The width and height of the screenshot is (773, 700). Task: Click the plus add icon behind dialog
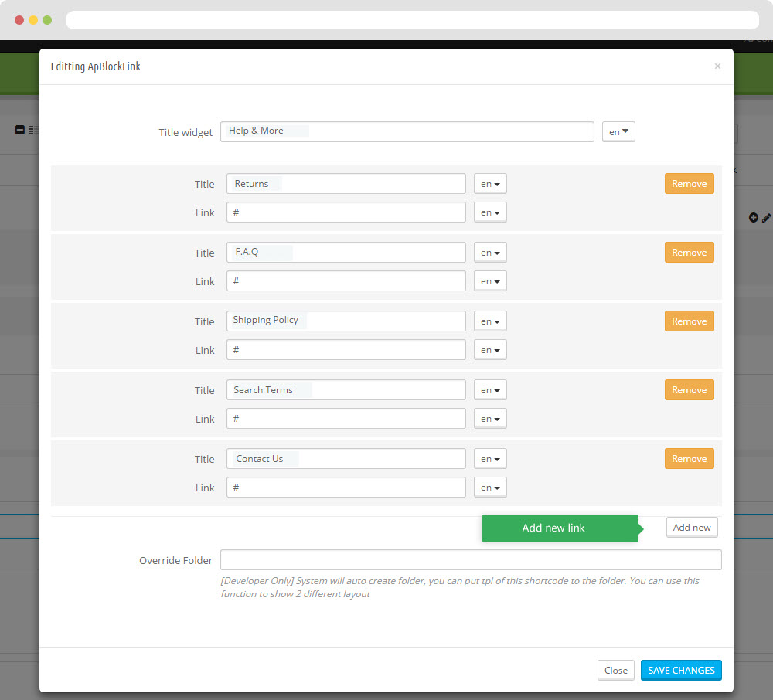(754, 218)
